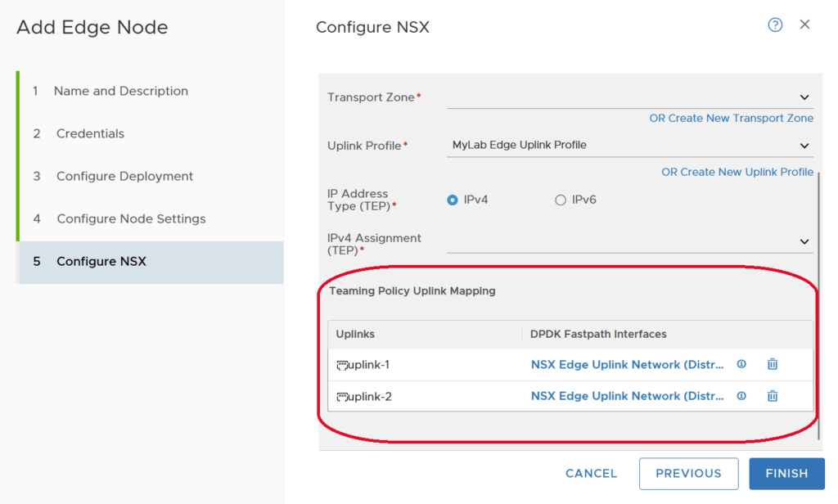The height and width of the screenshot is (504, 838).
Task: Click OR Create New Uplink Profile link
Action: (737, 172)
